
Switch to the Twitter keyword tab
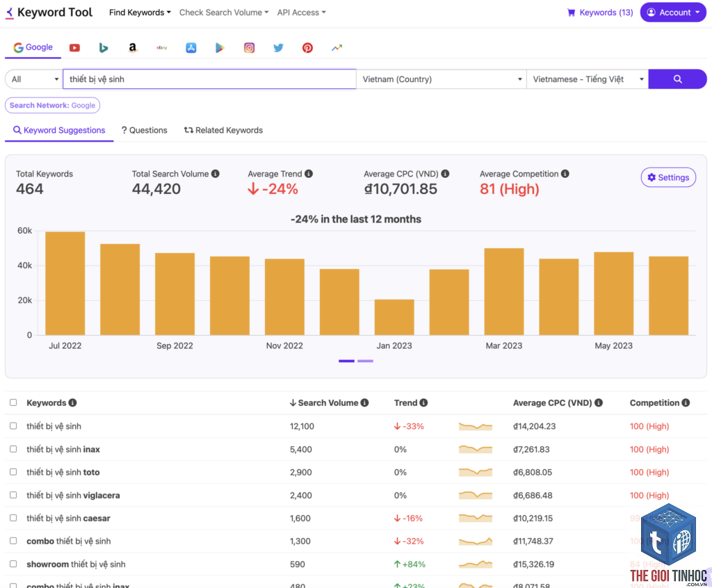tap(278, 48)
